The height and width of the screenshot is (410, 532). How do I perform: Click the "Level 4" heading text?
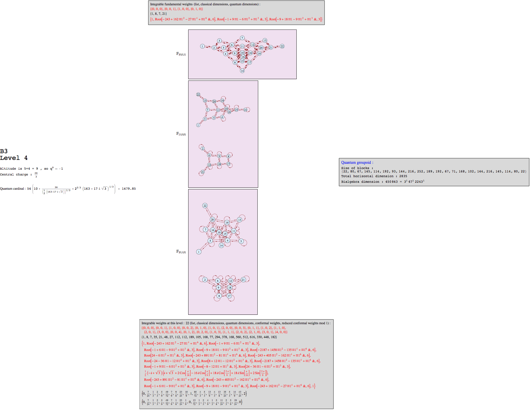click(x=14, y=158)
